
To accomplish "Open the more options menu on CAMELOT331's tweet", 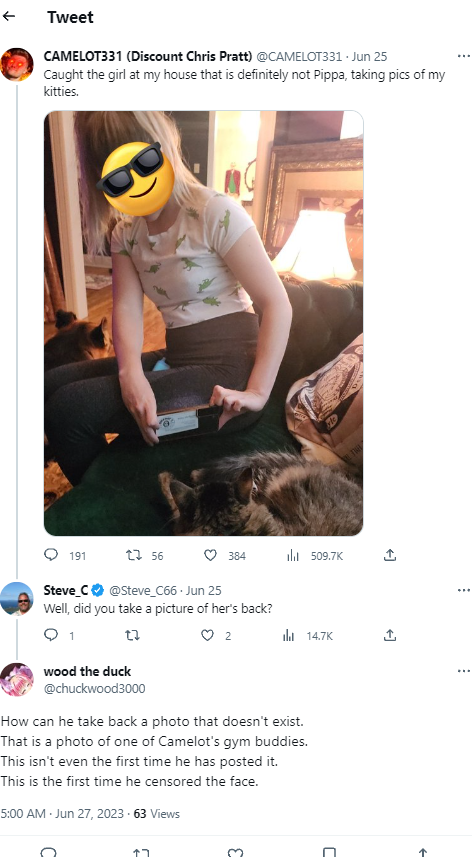I will (463, 56).
